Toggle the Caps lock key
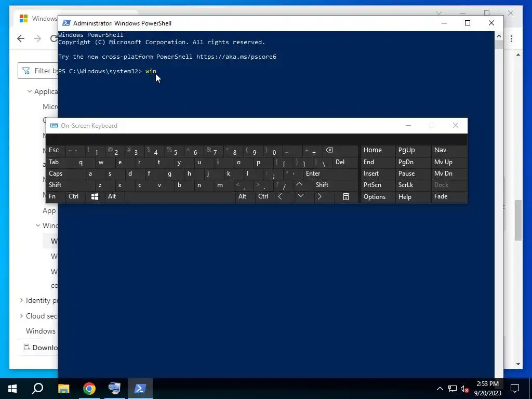 (x=65, y=174)
